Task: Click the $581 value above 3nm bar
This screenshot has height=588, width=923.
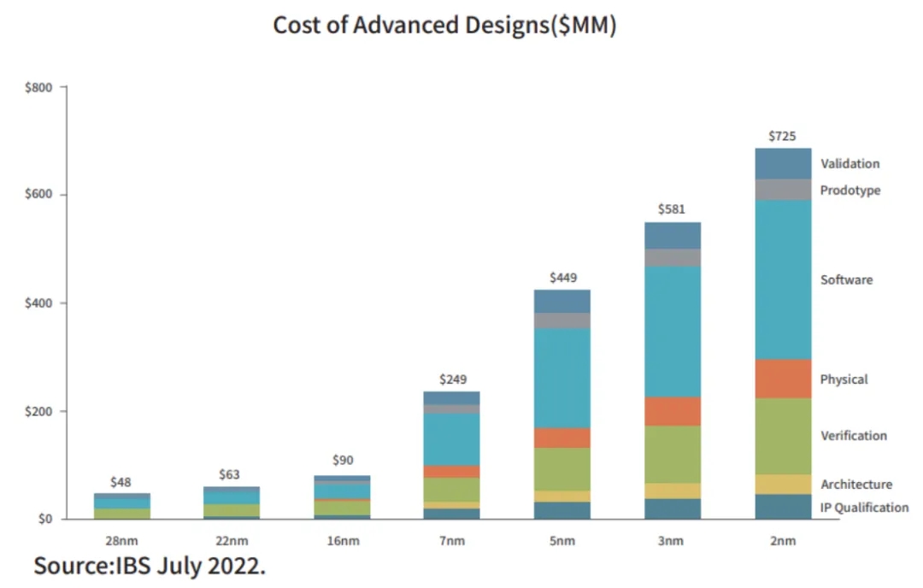Action: [x=672, y=209]
